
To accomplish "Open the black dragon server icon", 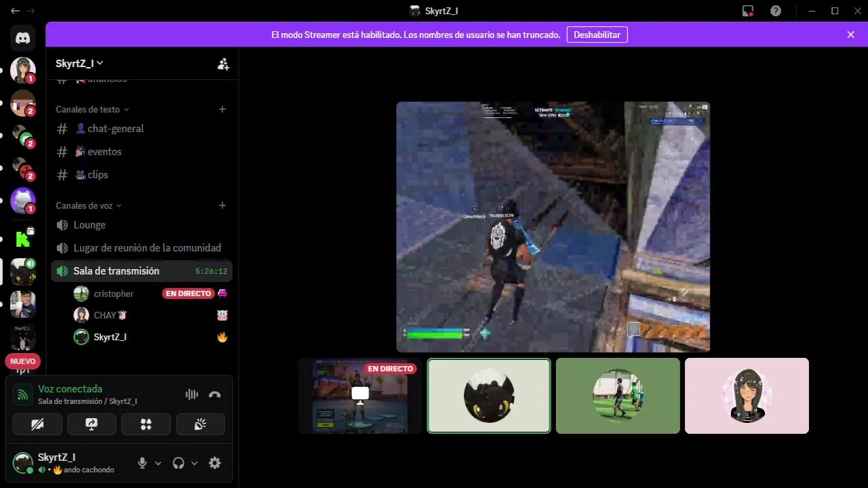I will [23, 272].
